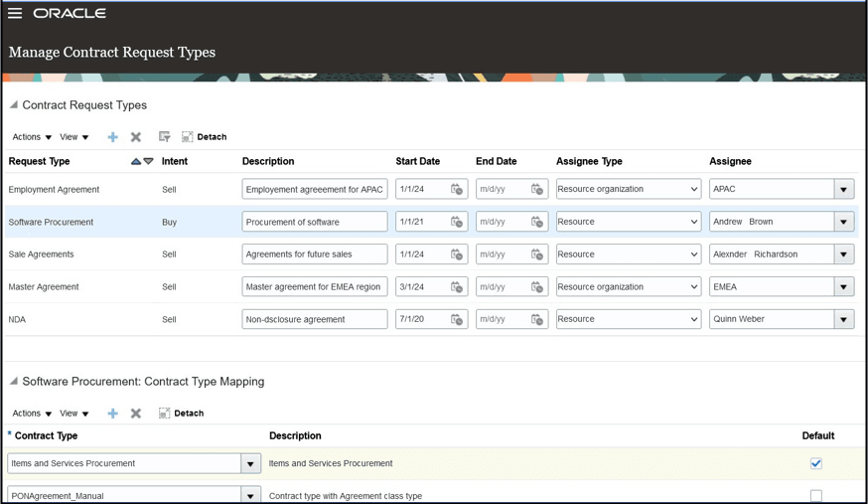
Task: Open Start Date calendar for Employment Agreement
Action: [x=457, y=189]
